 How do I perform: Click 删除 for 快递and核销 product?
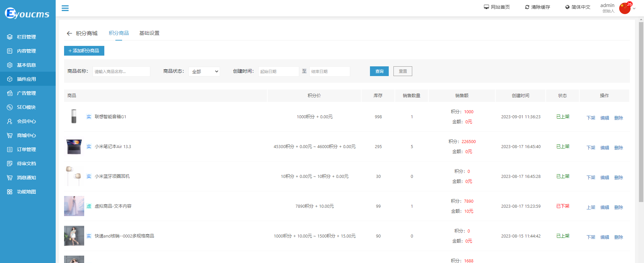[619, 237]
